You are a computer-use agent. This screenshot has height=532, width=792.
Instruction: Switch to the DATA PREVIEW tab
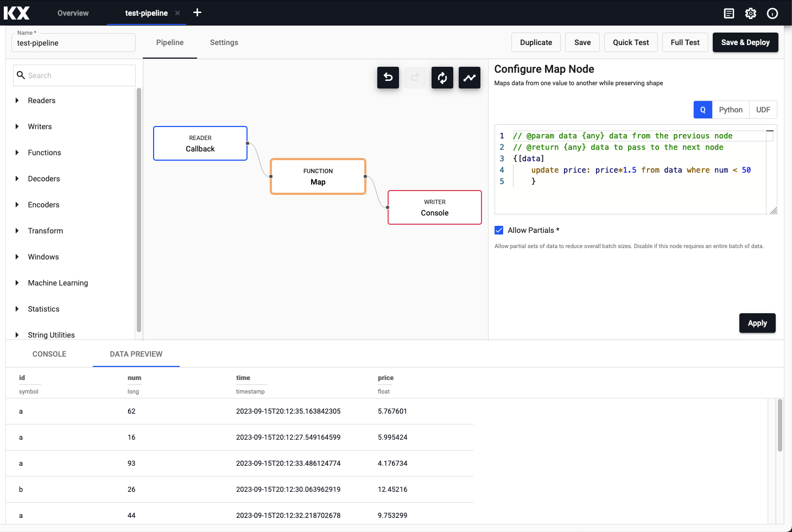(136, 354)
